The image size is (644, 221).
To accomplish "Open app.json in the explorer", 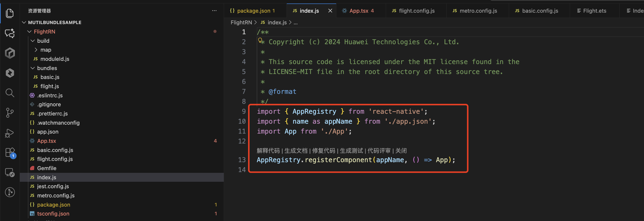I will (47, 132).
